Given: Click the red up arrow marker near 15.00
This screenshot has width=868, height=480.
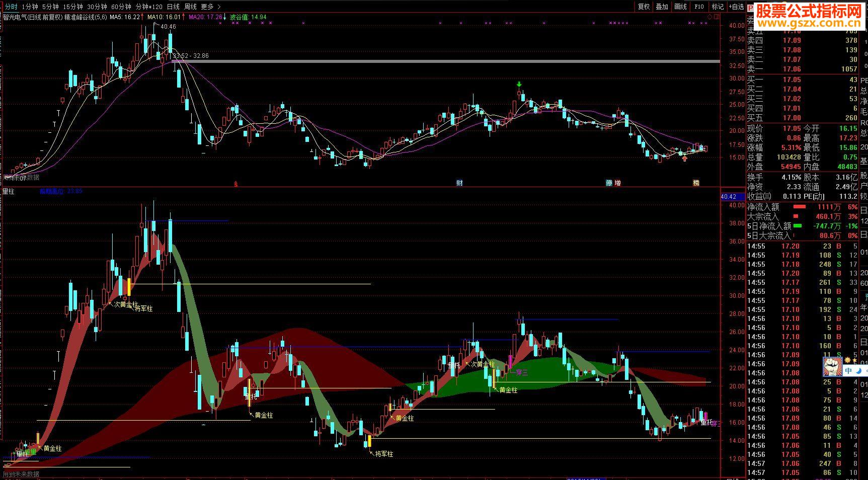Looking at the screenshot, I should [684, 158].
